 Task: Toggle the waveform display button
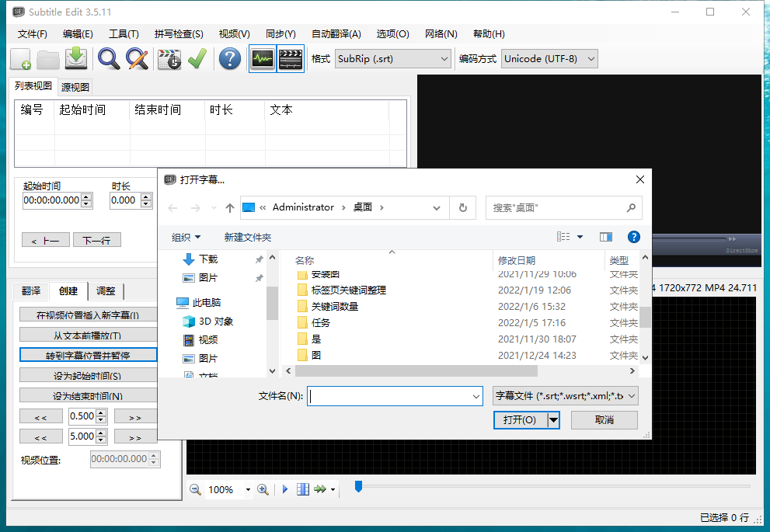[262, 58]
